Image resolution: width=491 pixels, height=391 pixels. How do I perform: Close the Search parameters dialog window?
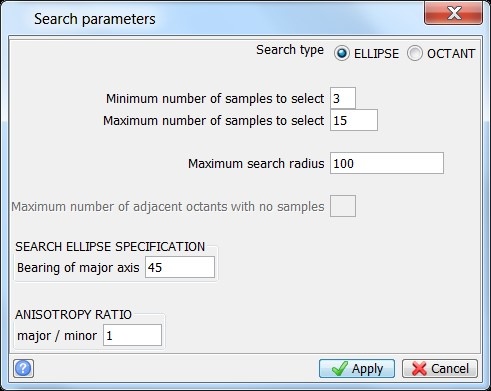pyautogui.click(x=453, y=13)
